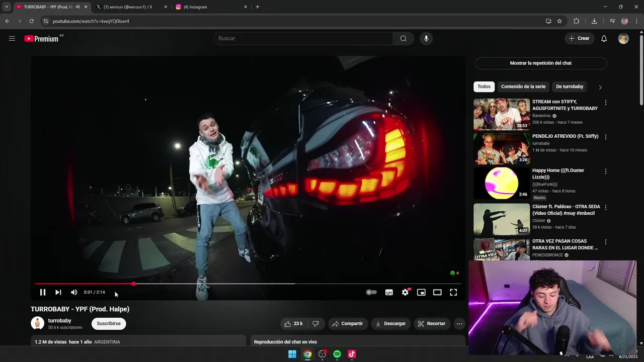Show the chat replay
Viewport: 644px width, 362px height.
coord(540,63)
